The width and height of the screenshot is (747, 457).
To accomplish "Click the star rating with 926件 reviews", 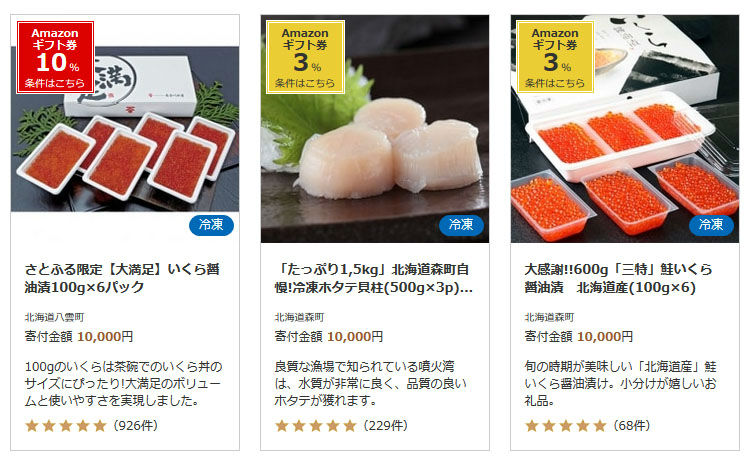I will tap(66, 426).
